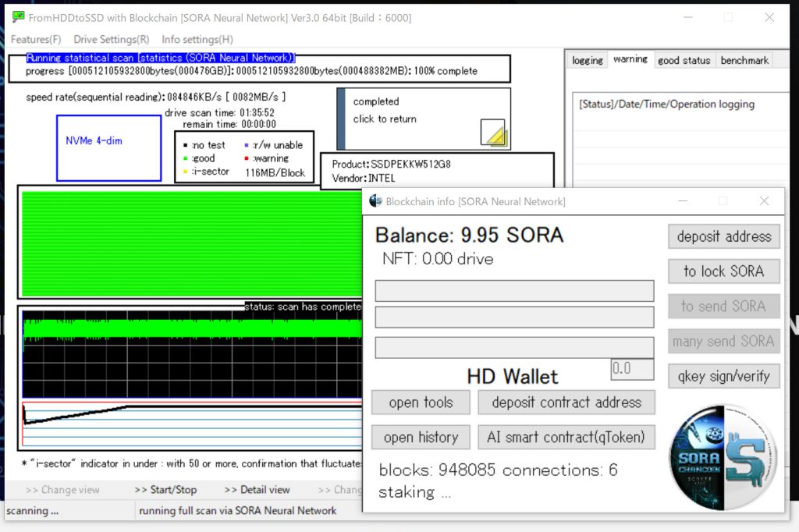Click the speed rate sequential reading text

pos(155,97)
